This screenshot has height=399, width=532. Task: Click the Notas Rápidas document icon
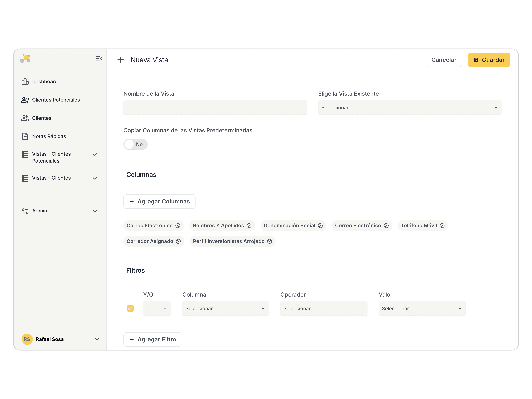[25, 136]
